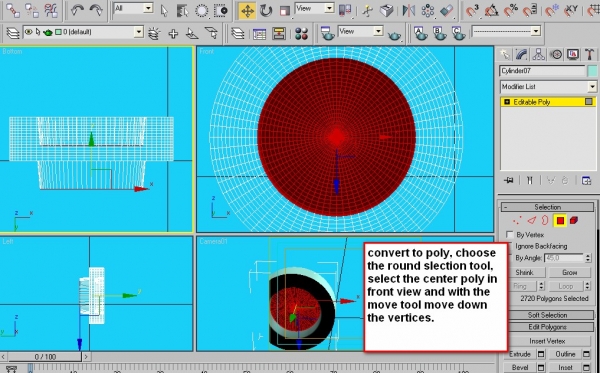Viewport: 600px width, 373px height.
Task: Click the Cylinder07 object color swatch
Action: pyautogui.click(x=592, y=71)
